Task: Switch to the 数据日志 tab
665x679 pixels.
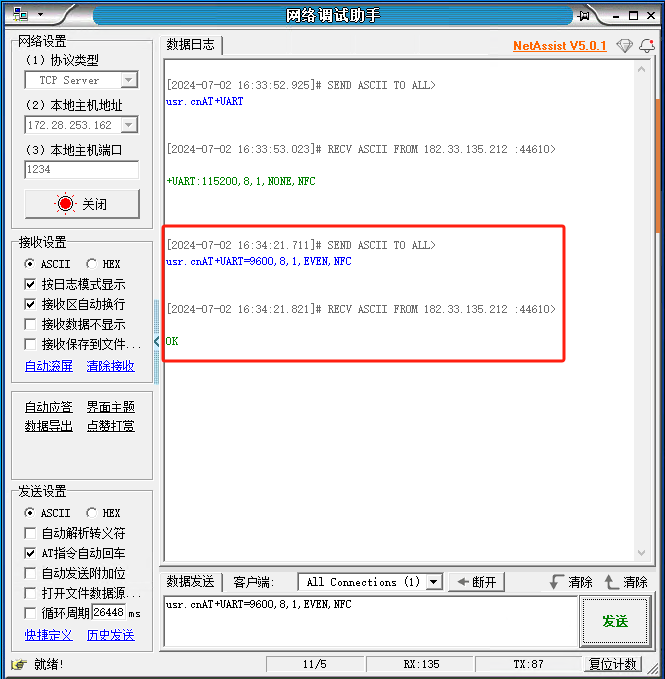Action: coord(191,45)
